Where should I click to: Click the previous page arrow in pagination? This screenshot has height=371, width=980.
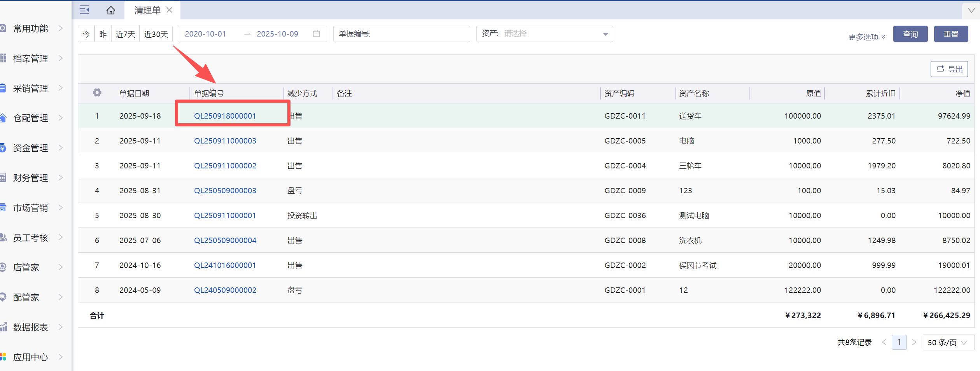pyautogui.click(x=884, y=342)
